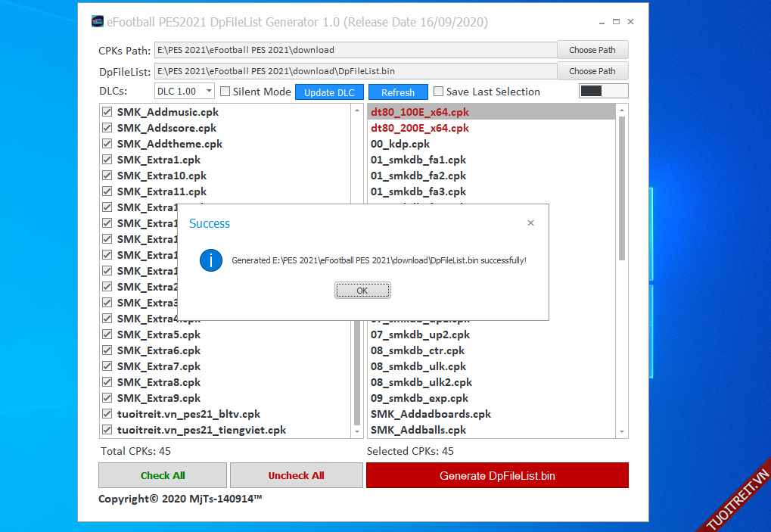The width and height of the screenshot is (771, 532).
Task: Select SMK_Addadboards.cpk in right list
Action: click(x=431, y=414)
